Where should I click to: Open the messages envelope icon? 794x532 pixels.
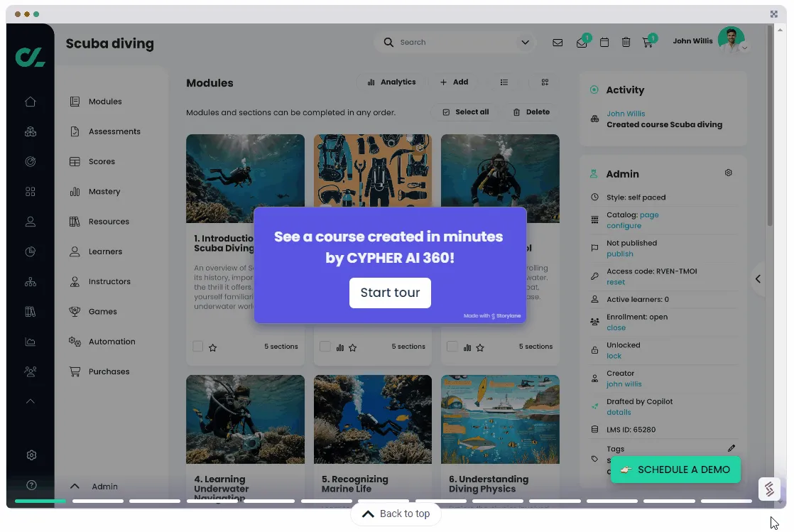558,43
